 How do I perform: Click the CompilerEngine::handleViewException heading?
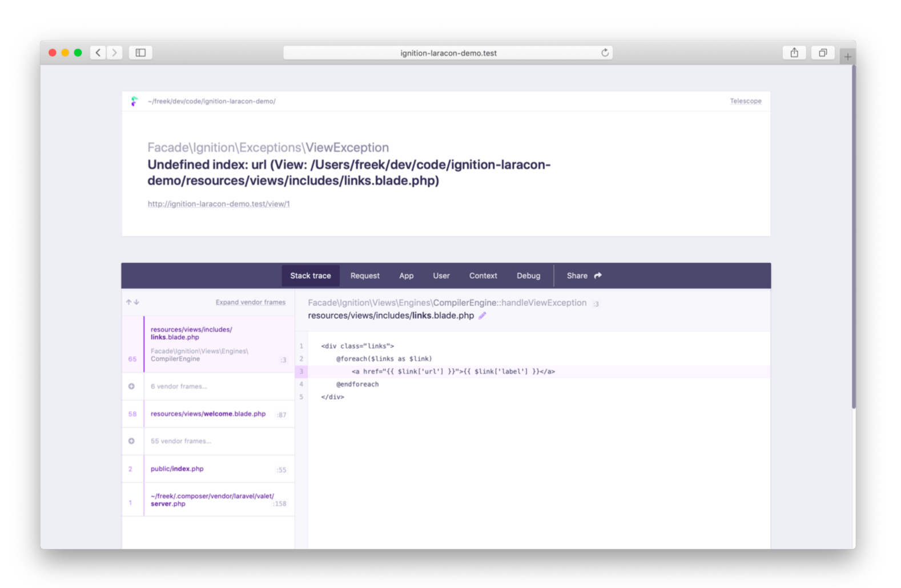[x=447, y=303]
